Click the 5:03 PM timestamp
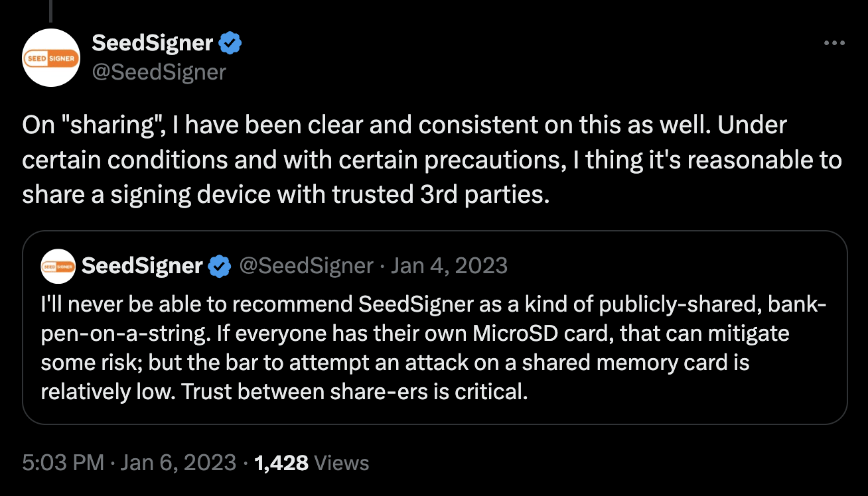 [63, 462]
